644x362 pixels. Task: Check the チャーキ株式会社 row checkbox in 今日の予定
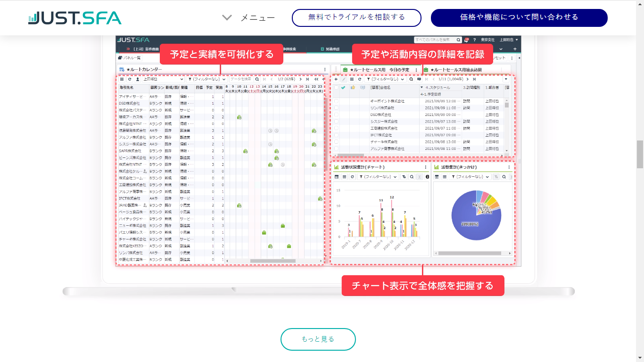[x=336, y=141]
